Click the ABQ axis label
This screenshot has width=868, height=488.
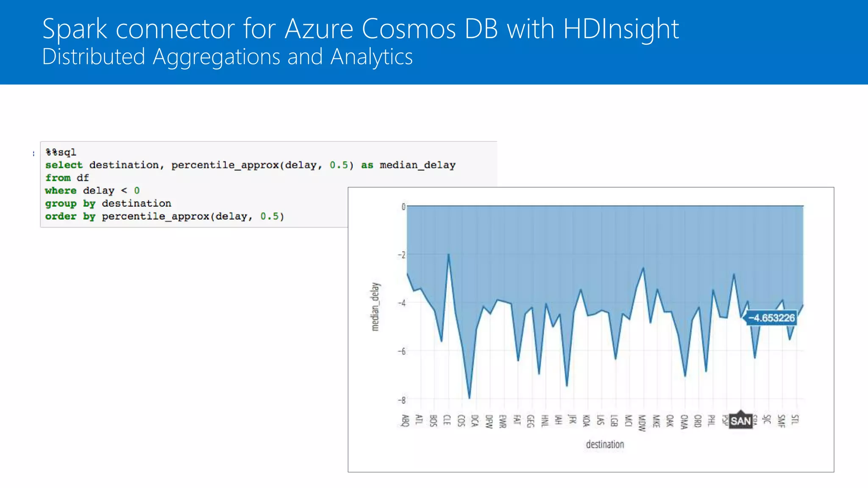[405, 421]
